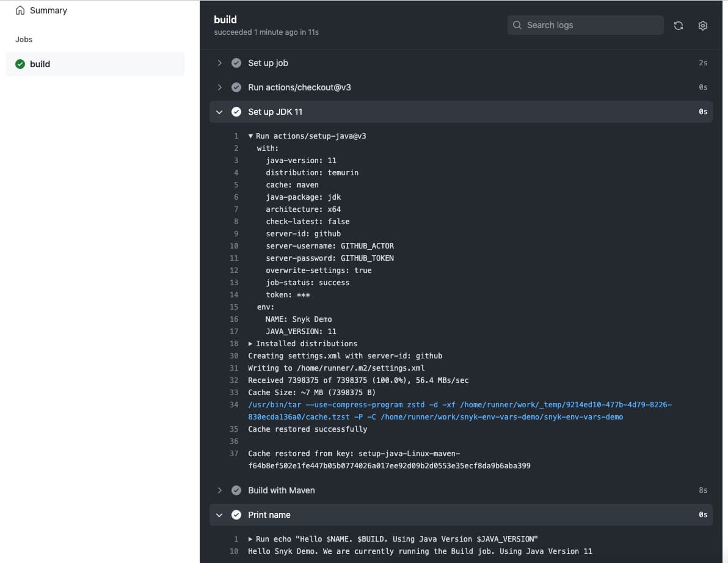
Task: Click into the Search logs field
Action: coord(589,25)
